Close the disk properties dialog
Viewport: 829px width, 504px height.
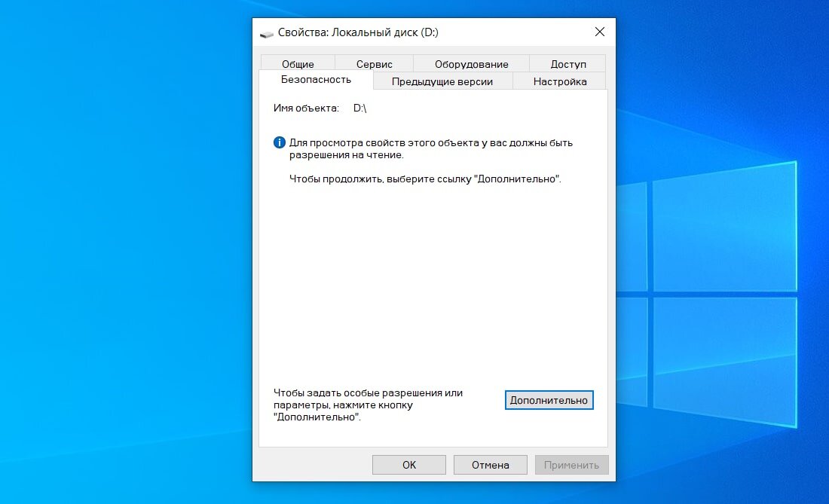(600, 32)
